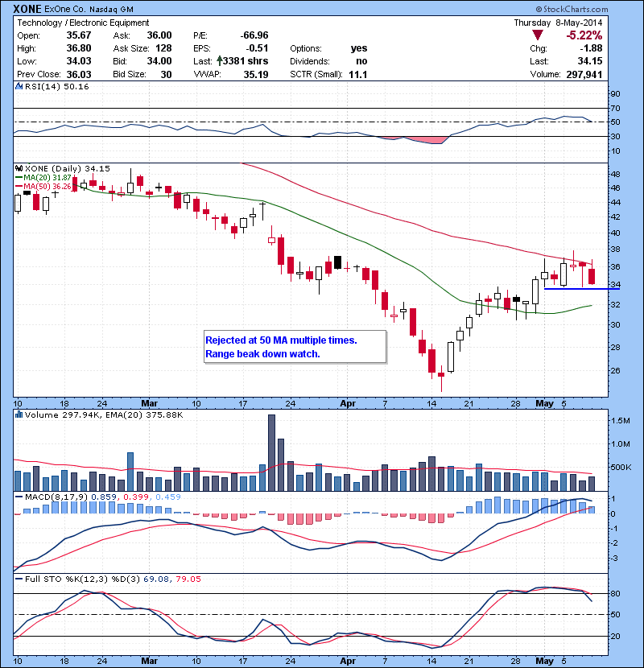Image resolution: width=644 pixels, height=668 pixels.
Task: Click the SCTR (Small) value 11.1
Action: pyautogui.click(x=358, y=74)
